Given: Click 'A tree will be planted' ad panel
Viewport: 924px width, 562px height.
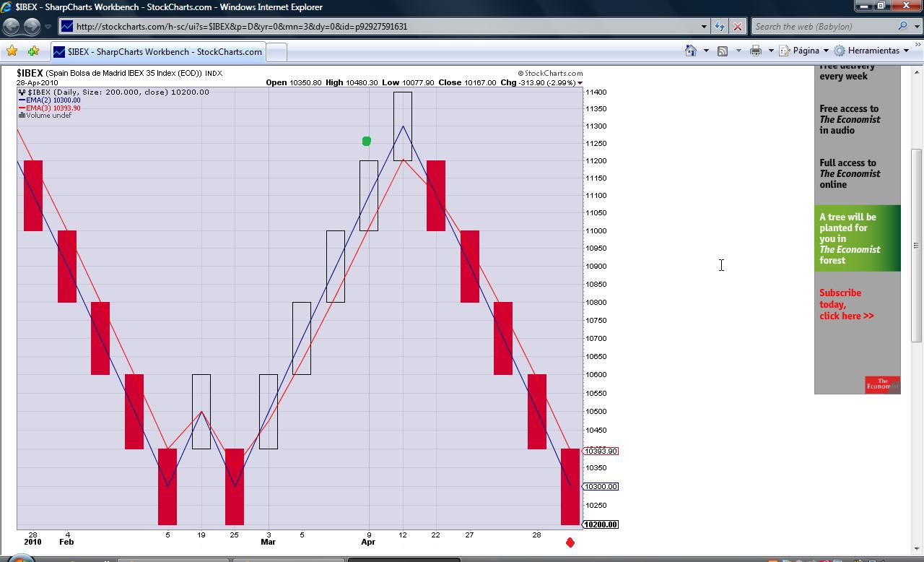Looking at the screenshot, I should 858,238.
